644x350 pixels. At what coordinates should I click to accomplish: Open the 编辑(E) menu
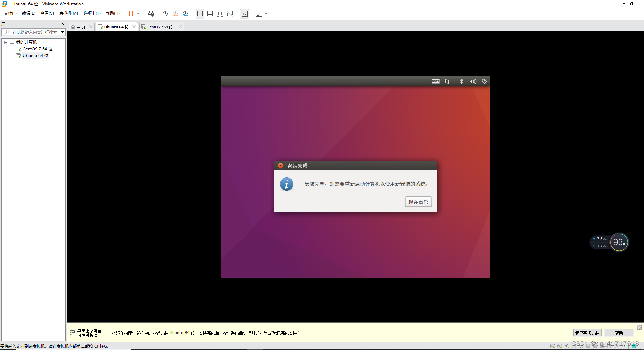[29, 13]
